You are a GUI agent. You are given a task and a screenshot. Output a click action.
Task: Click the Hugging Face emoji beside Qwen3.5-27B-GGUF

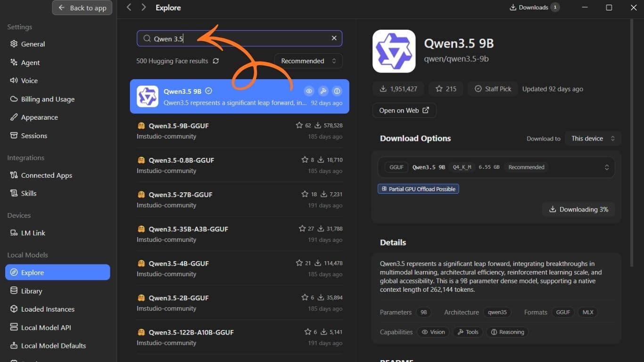141,195
